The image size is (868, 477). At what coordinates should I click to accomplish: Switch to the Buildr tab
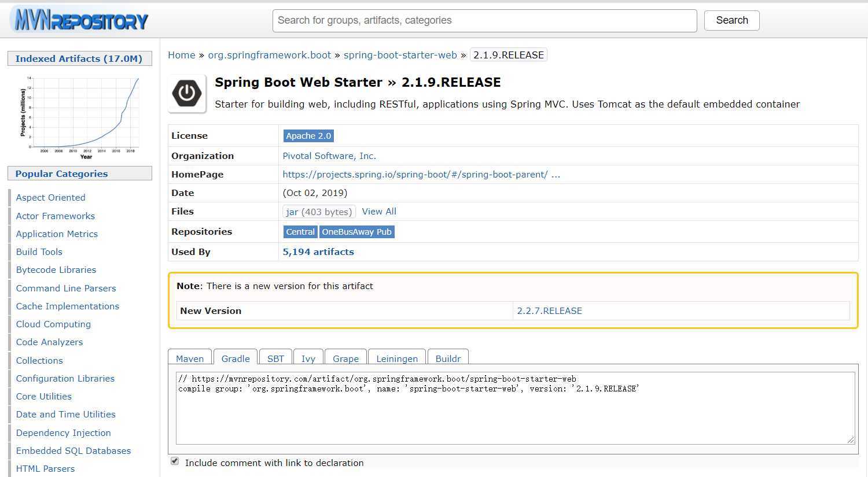[448, 358]
